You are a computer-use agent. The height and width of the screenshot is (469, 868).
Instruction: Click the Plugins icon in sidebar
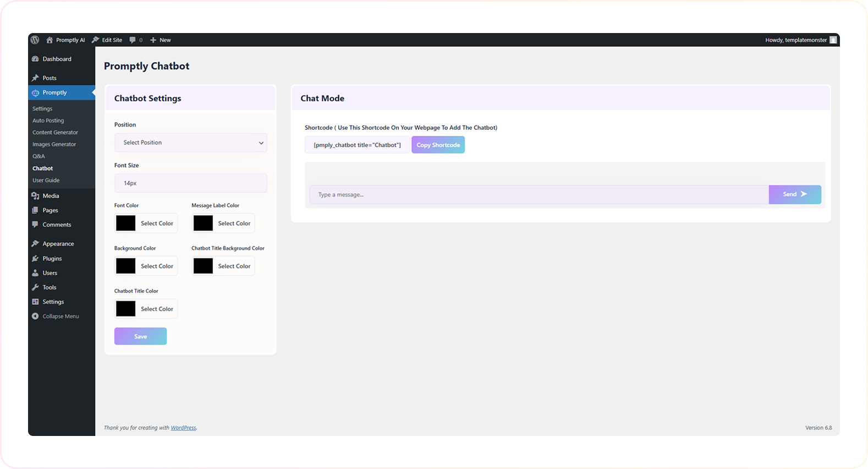pos(35,259)
